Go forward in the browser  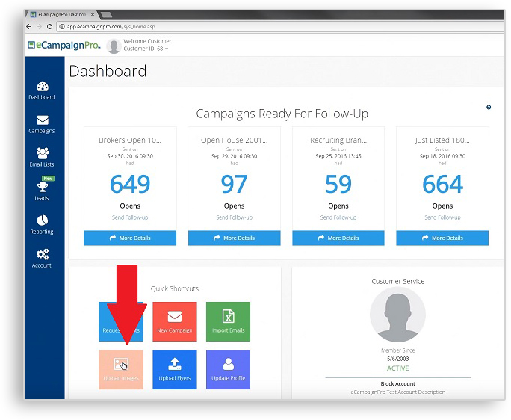39,26
